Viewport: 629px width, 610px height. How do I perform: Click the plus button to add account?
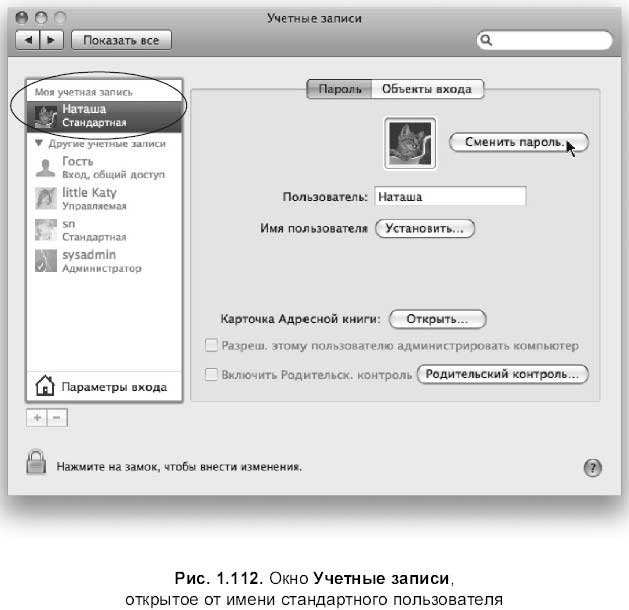[x=37, y=418]
